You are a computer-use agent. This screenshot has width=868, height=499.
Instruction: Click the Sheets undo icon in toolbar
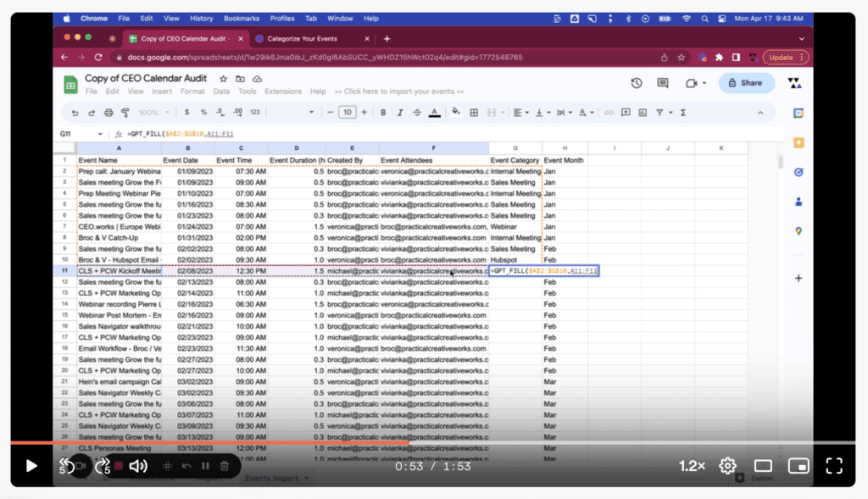pyautogui.click(x=75, y=113)
